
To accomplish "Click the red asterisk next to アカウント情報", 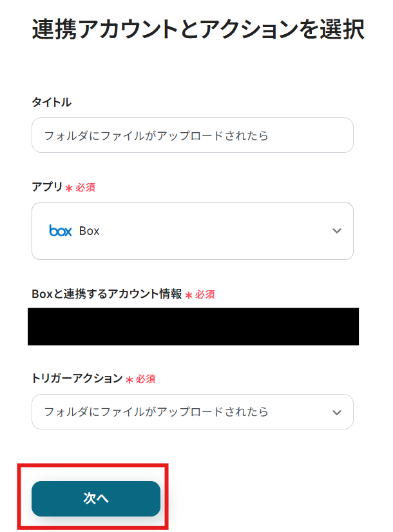I will [x=189, y=295].
